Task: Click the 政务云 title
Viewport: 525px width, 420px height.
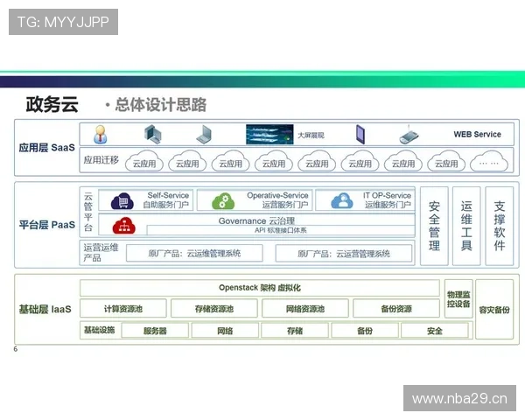Action: (x=52, y=104)
